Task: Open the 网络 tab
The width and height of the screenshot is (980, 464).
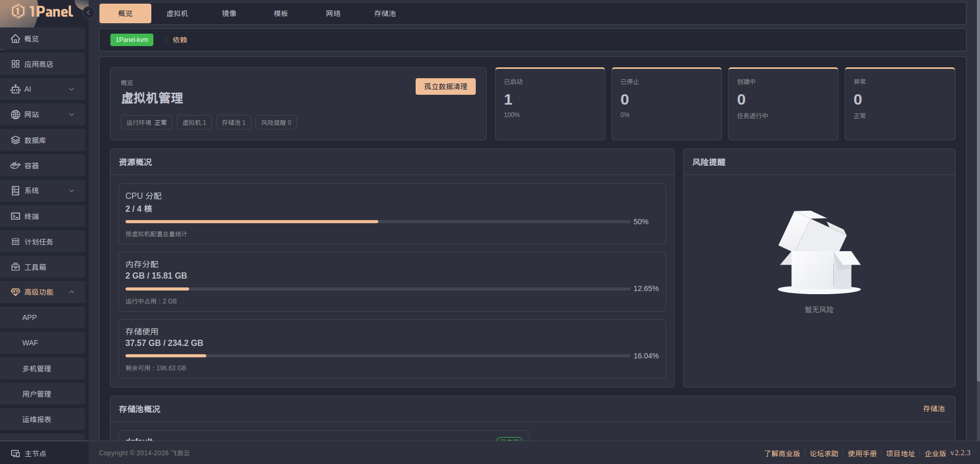Action: [333, 13]
